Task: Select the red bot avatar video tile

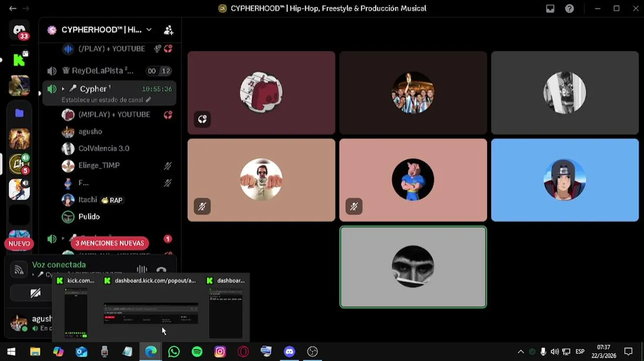Action: tap(261, 93)
